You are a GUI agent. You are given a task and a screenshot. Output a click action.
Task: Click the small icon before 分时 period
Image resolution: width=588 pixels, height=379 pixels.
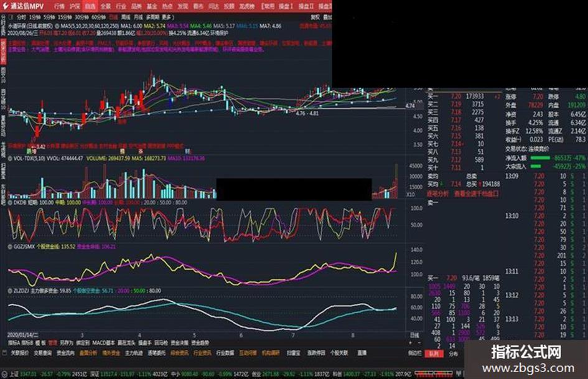[11, 17]
